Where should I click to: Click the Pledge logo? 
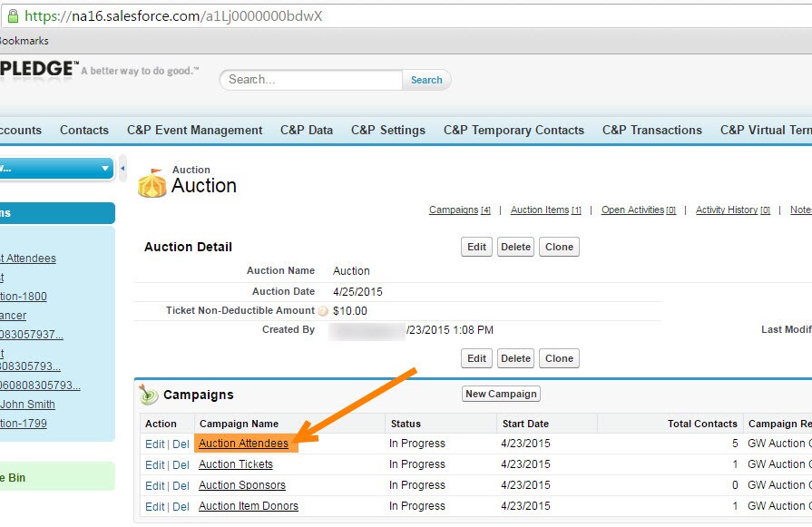click(39, 68)
